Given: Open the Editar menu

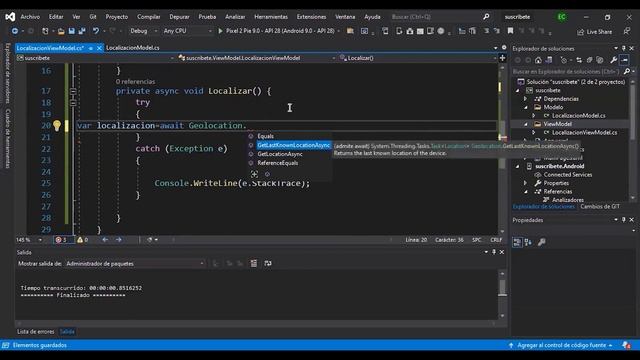Looking at the screenshot, I should coord(56,17).
